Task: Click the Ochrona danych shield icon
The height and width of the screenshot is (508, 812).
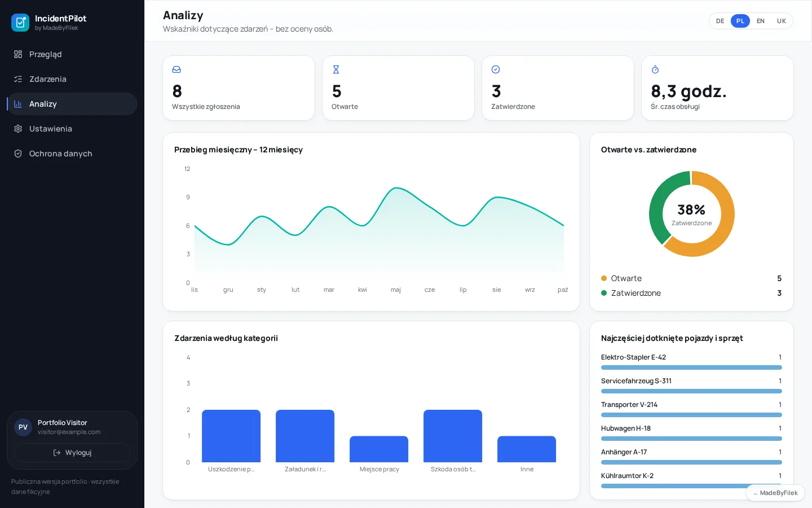Action: pos(18,154)
